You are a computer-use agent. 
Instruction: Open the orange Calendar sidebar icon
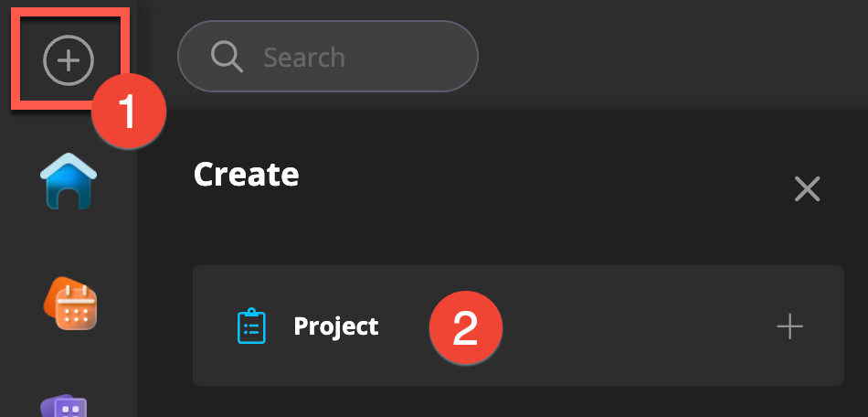(x=70, y=304)
